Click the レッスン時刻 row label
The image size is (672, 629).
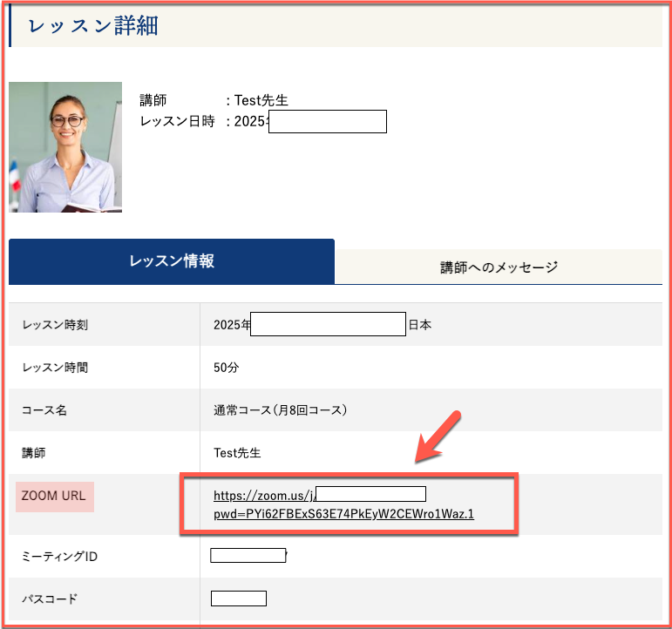click(55, 325)
